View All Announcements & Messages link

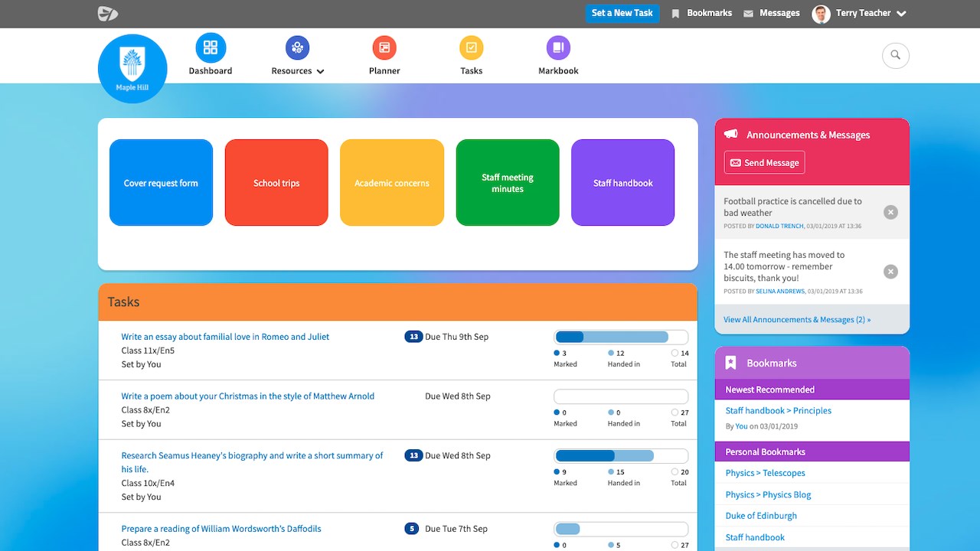[797, 320]
